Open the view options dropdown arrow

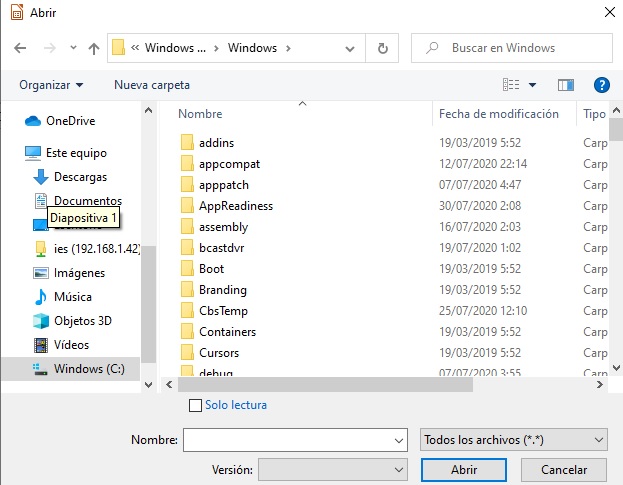pyautogui.click(x=532, y=85)
